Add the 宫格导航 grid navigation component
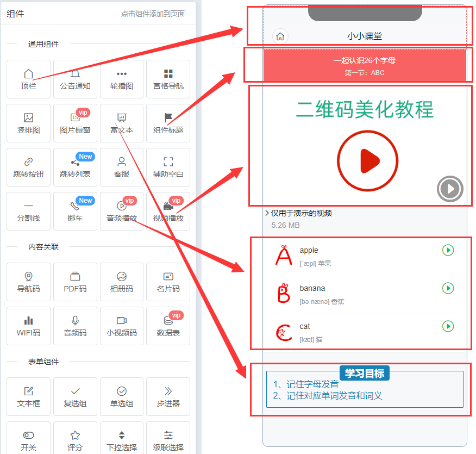Viewport: 476px width, 454px height. [x=168, y=79]
